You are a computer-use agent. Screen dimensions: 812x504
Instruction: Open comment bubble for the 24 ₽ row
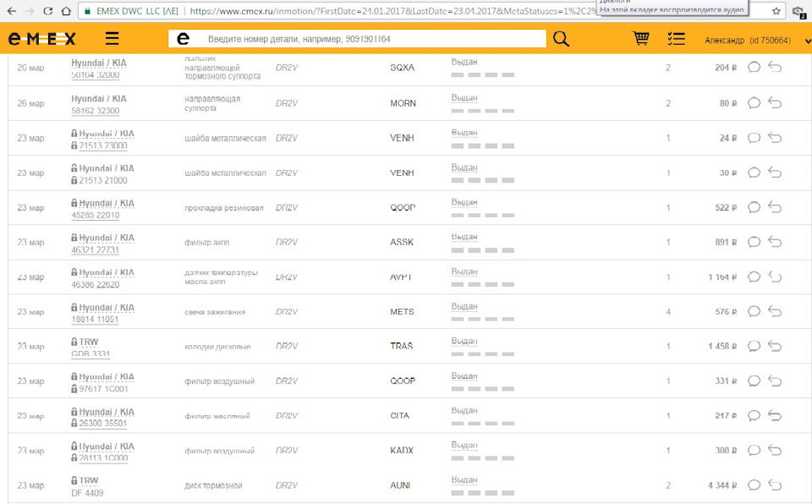tap(754, 138)
